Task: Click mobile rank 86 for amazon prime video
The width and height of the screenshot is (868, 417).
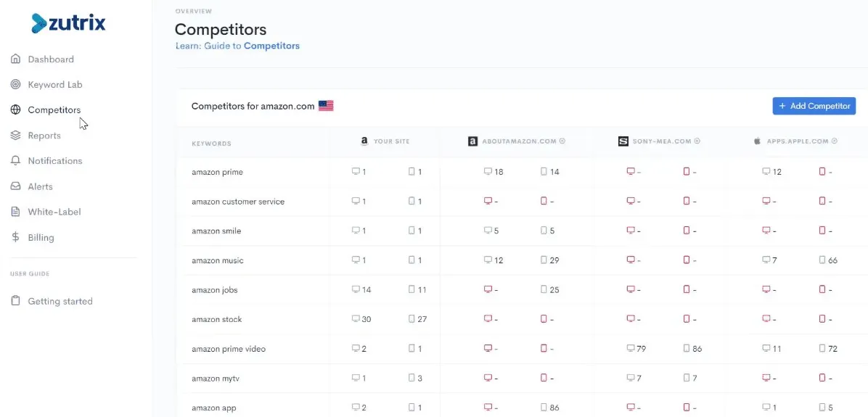Action: pos(697,349)
